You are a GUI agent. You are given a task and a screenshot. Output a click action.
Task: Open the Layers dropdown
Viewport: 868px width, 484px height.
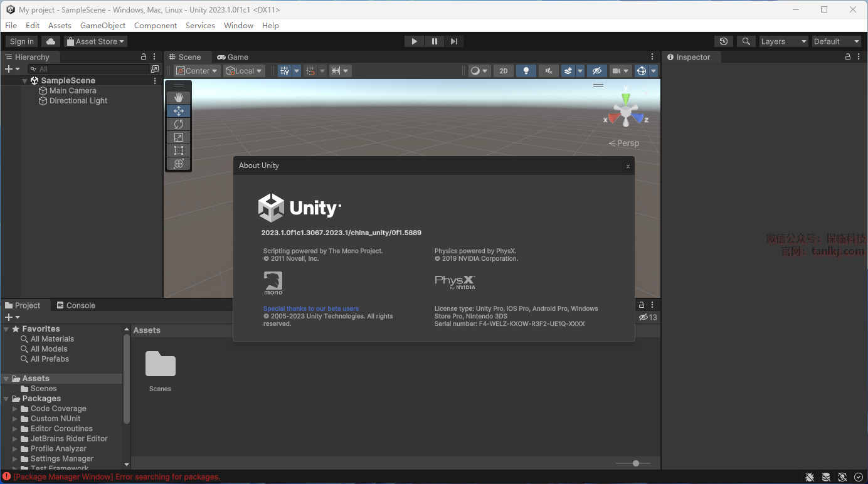tap(783, 41)
